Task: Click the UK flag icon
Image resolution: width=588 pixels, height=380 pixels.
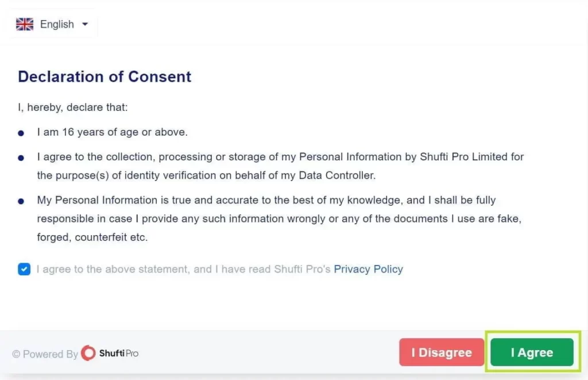Action: click(x=25, y=24)
